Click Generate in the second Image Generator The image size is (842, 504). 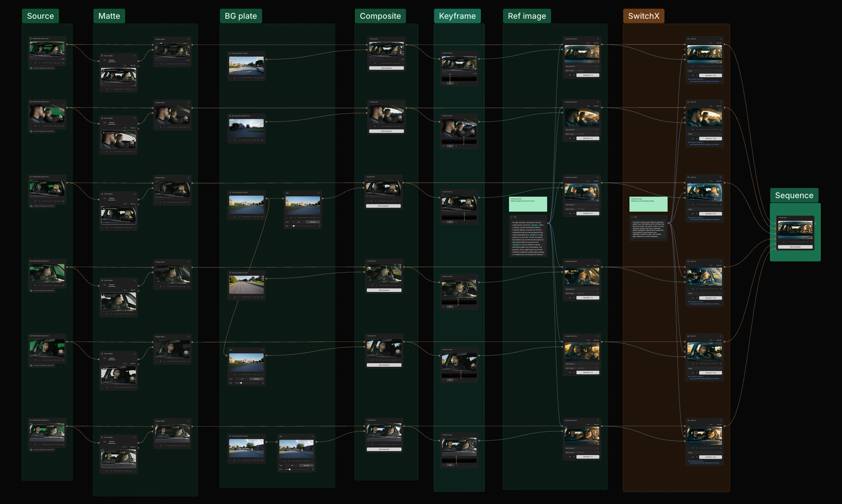pos(588,138)
